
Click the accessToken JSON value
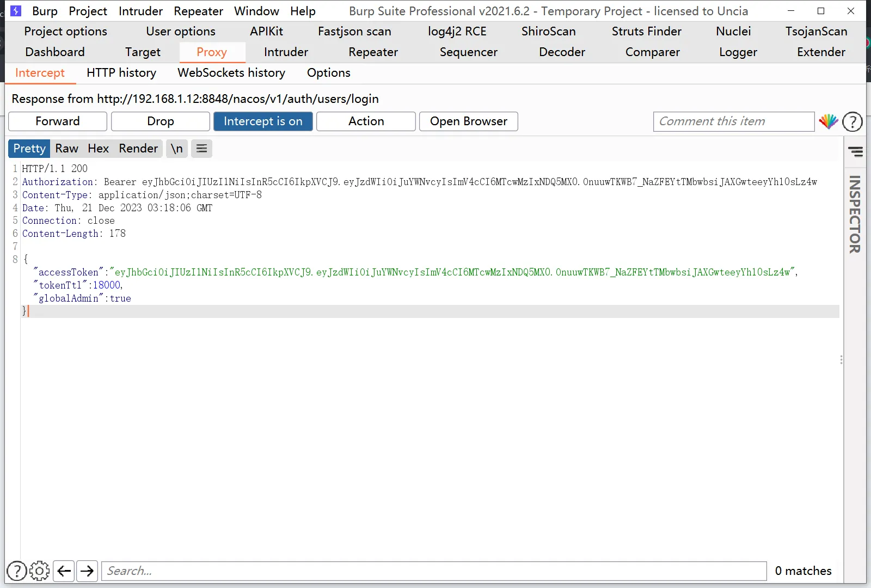coord(452,272)
